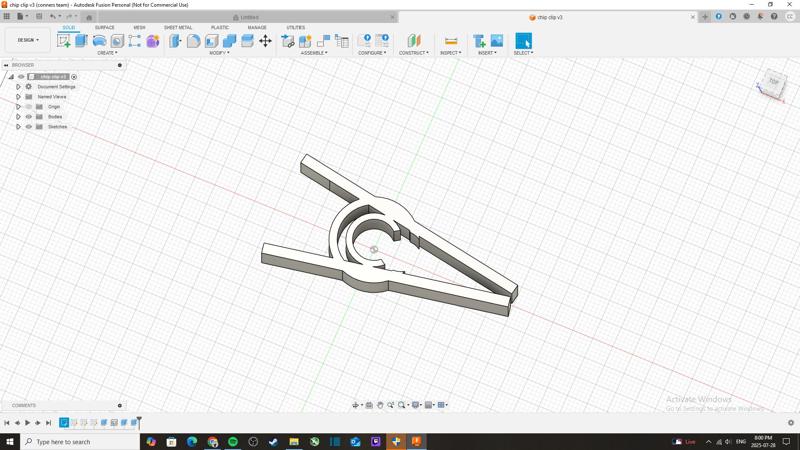Open the CONSTRUCT dropdown menu
This screenshot has width=800, height=450.
414,53
